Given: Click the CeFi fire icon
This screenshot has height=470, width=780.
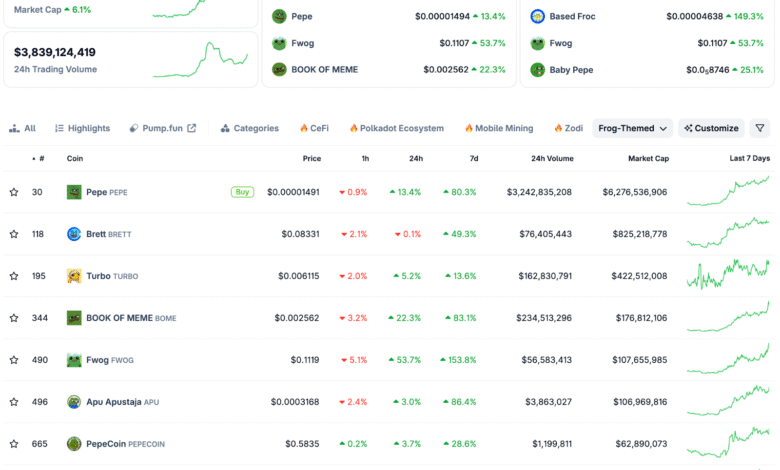Looking at the screenshot, I should (303, 128).
